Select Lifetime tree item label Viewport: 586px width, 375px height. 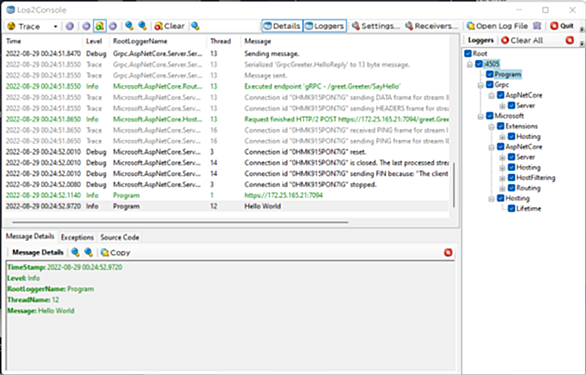(528, 209)
